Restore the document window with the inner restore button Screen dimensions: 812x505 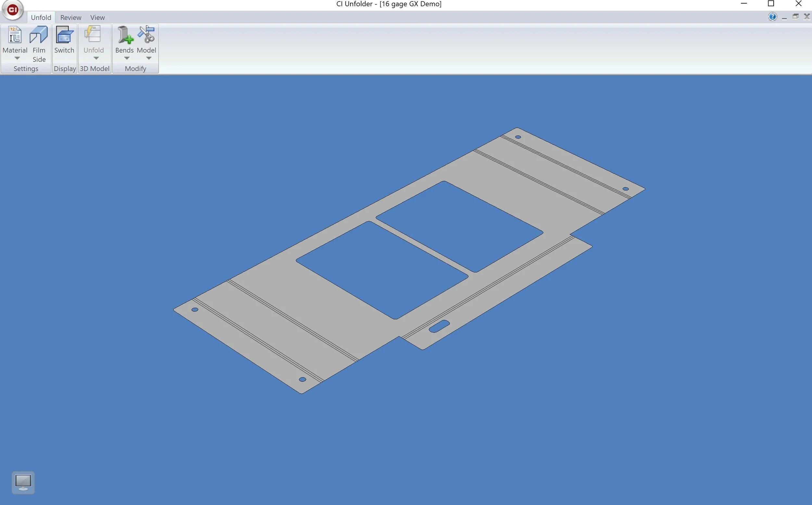click(796, 16)
